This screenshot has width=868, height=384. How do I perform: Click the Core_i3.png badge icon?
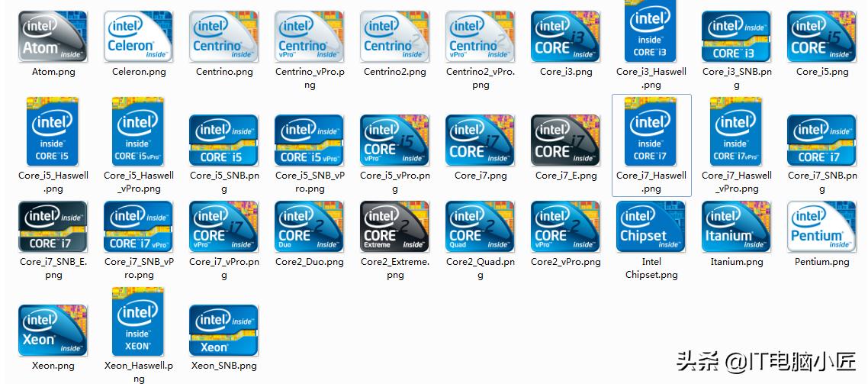coord(565,36)
